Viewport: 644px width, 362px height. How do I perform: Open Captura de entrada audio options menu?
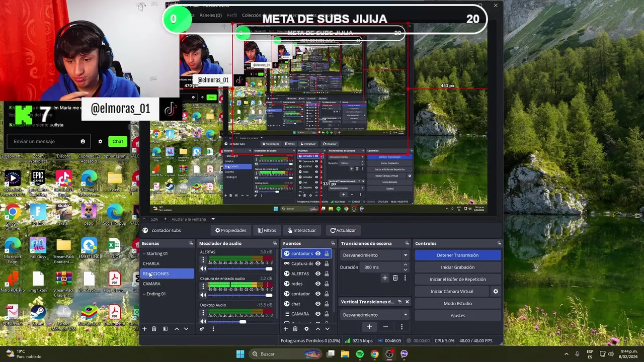[x=203, y=287]
